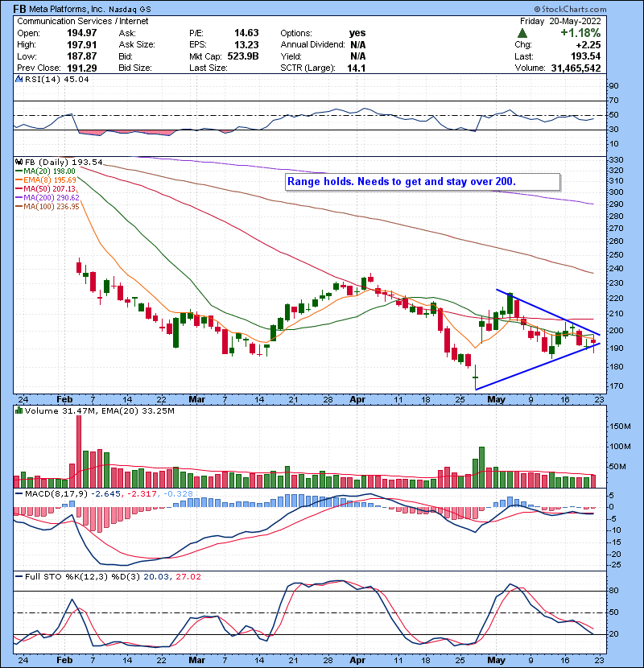
Task: Click the 100M-level late April volume bar
Action: point(481,467)
